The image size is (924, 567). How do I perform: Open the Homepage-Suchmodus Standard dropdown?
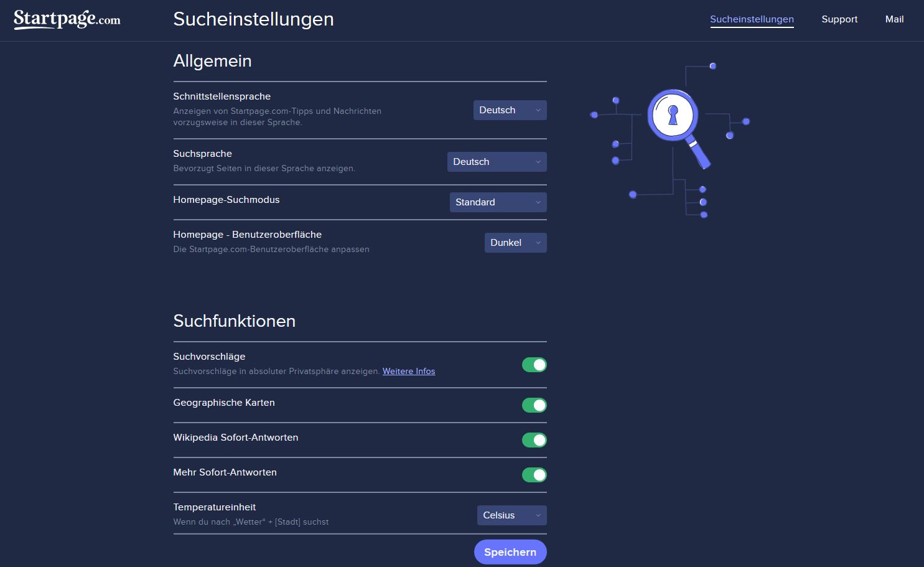pos(493,202)
